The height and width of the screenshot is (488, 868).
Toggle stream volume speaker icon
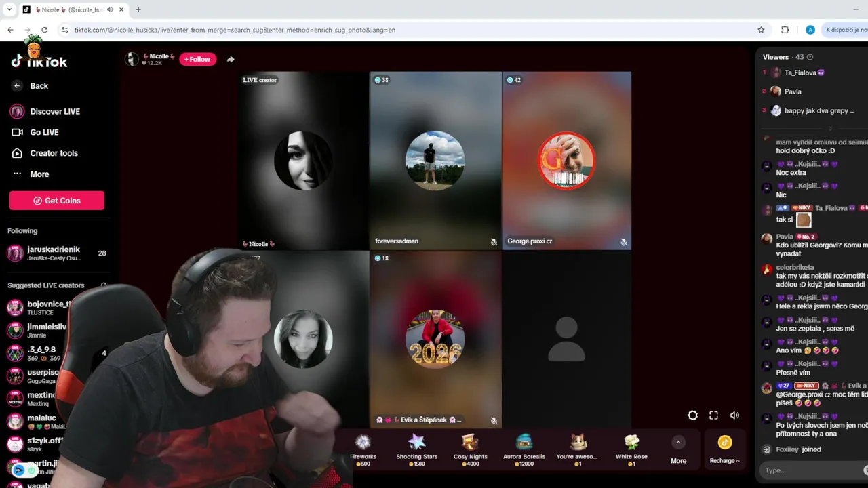click(734, 415)
